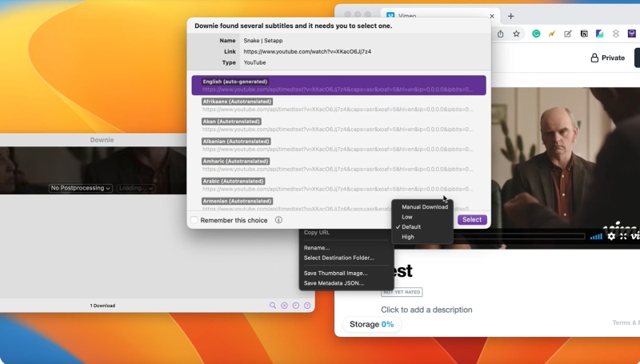Click the YouTube link field in dialog
This screenshot has width=640, height=364.
307,51
